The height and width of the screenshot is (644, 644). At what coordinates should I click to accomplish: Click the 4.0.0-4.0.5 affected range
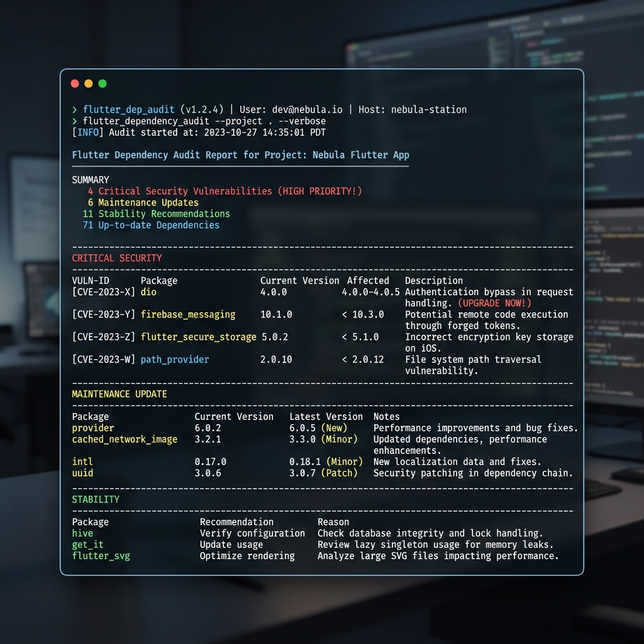(x=370, y=292)
